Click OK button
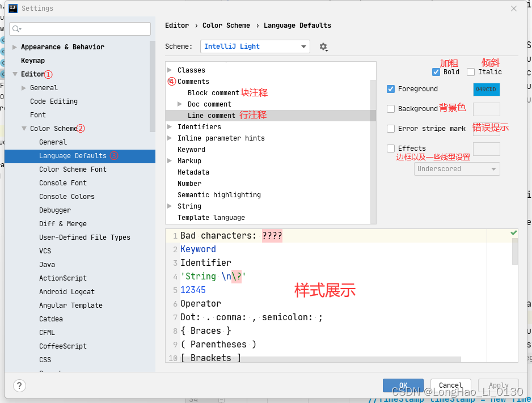The image size is (532, 403). tap(403, 385)
